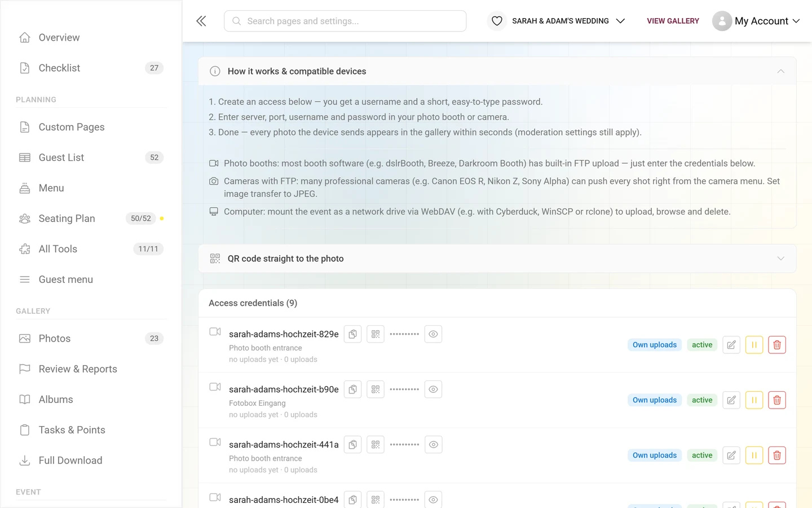Delete the sarah-adams-hochzeit-829e access
Viewport: 812px width, 508px height.
777,345
